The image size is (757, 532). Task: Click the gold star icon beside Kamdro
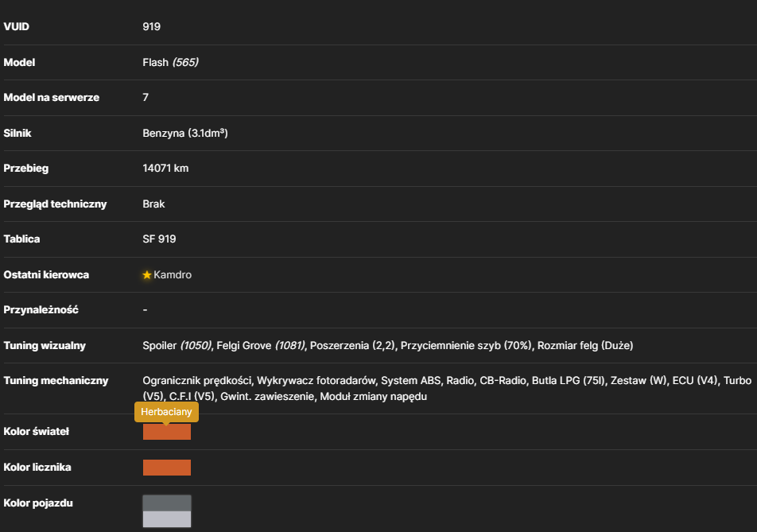(x=147, y=274)
